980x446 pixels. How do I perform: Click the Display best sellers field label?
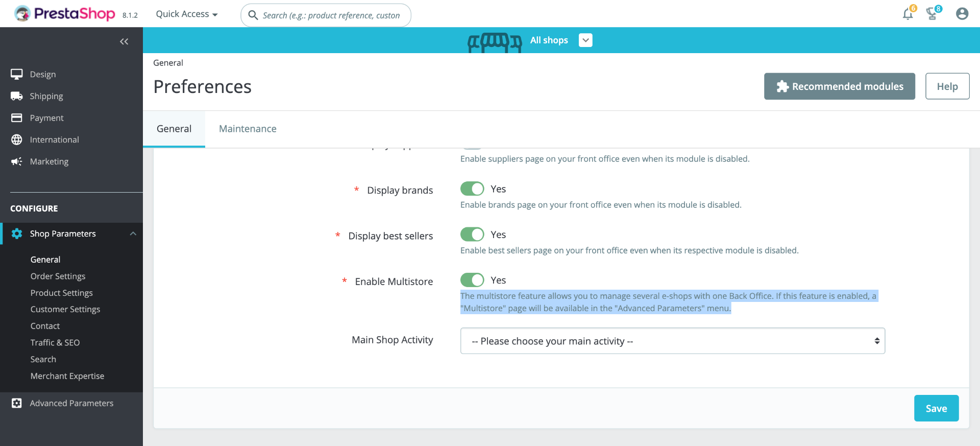[390, 236]
